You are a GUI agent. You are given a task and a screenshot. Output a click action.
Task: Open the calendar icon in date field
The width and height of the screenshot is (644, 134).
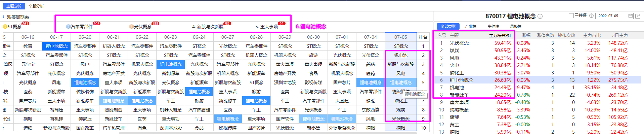[630, 16]
